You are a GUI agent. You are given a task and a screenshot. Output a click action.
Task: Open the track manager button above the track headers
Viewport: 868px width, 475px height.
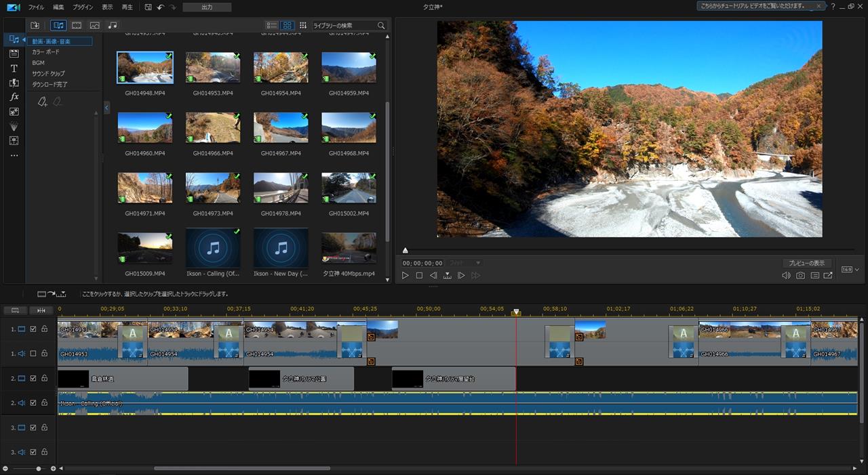pyautogui.click(x=15, y=310)
